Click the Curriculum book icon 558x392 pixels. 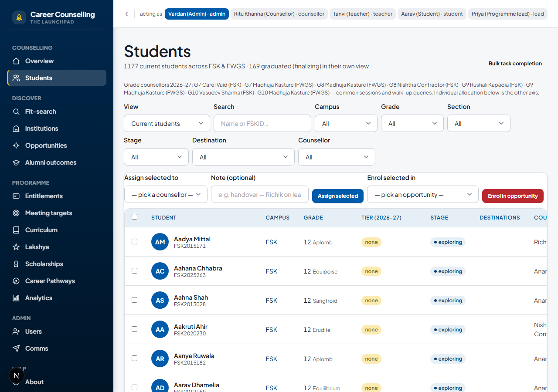click(x=16, y=230)
